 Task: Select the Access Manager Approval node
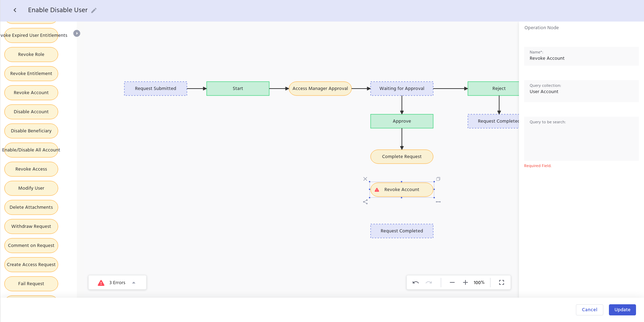coord(320,89)
